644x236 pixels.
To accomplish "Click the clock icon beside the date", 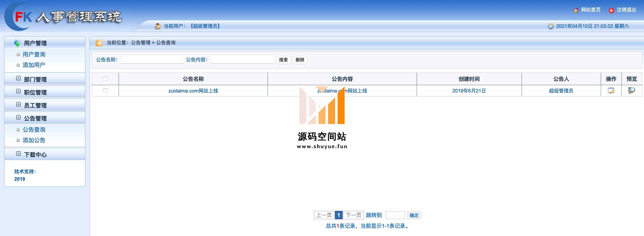I will click(x=550, y=26).
